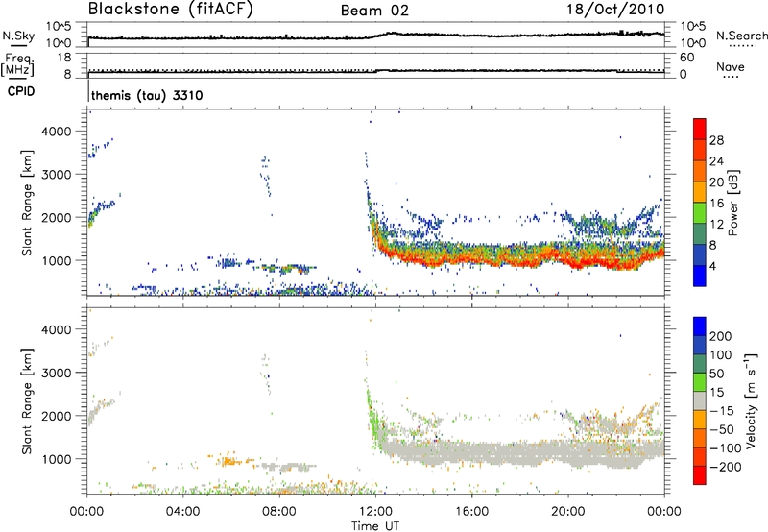Click the date label '18/Oct/2010'
Viewport: 768px width, 532px height.
615,10
